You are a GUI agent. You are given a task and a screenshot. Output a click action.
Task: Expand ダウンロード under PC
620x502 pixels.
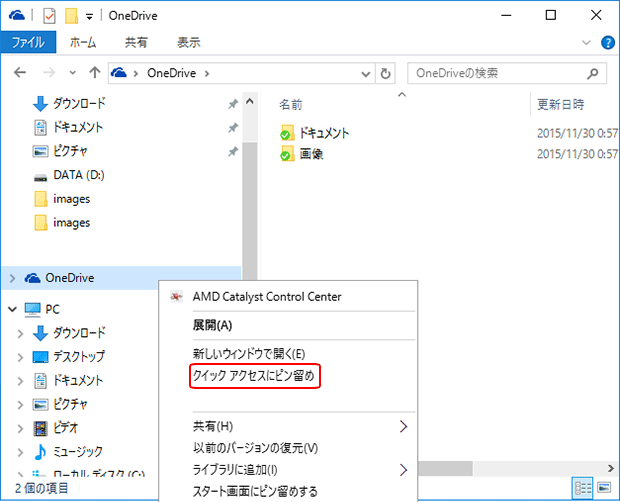20,334
